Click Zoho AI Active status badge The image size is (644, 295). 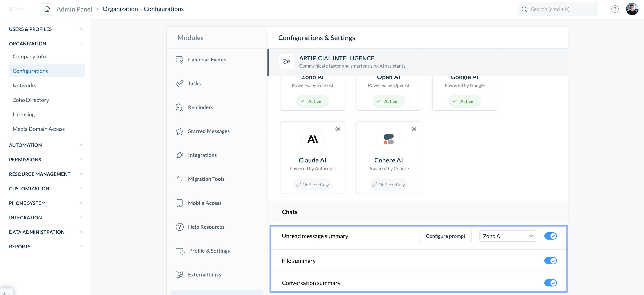click(312, 101)
